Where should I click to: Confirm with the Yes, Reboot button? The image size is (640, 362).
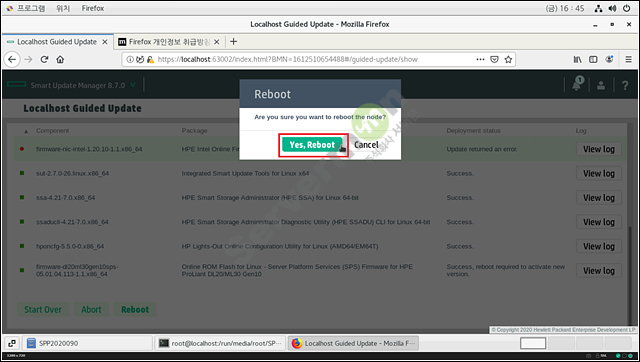point(312,145)
